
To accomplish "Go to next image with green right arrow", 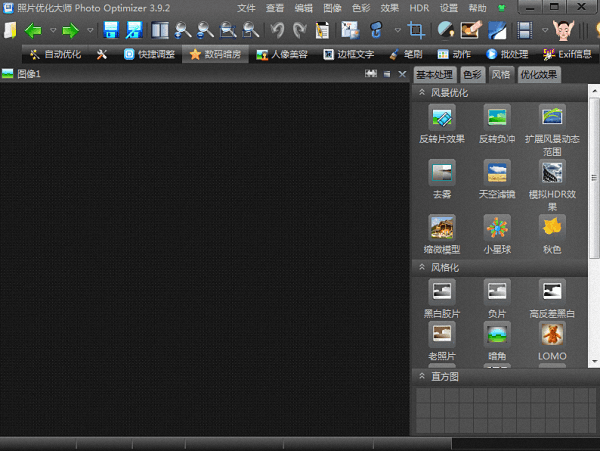I will point(70,30).
